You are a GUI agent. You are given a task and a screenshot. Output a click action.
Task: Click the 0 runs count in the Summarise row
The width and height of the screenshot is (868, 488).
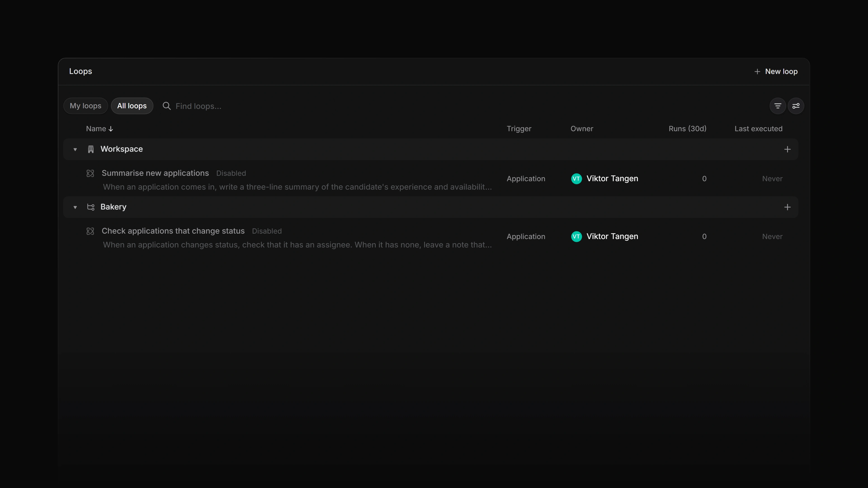(704, 179)
